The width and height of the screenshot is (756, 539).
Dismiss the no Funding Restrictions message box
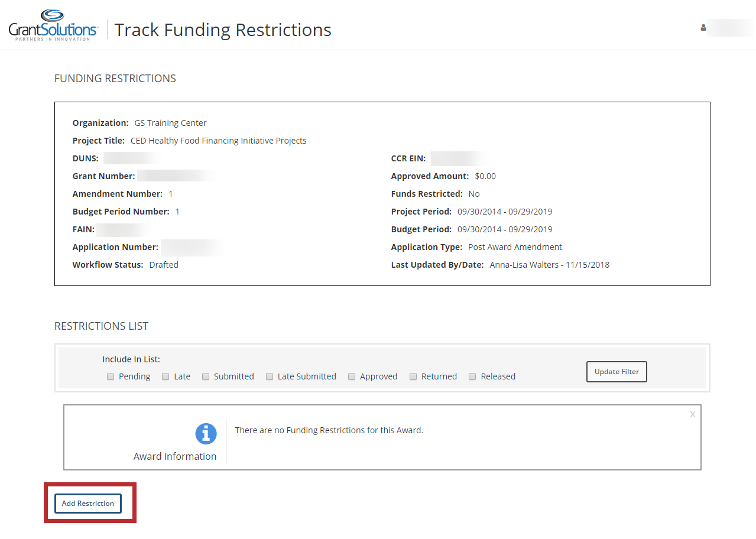click(692, 414)
